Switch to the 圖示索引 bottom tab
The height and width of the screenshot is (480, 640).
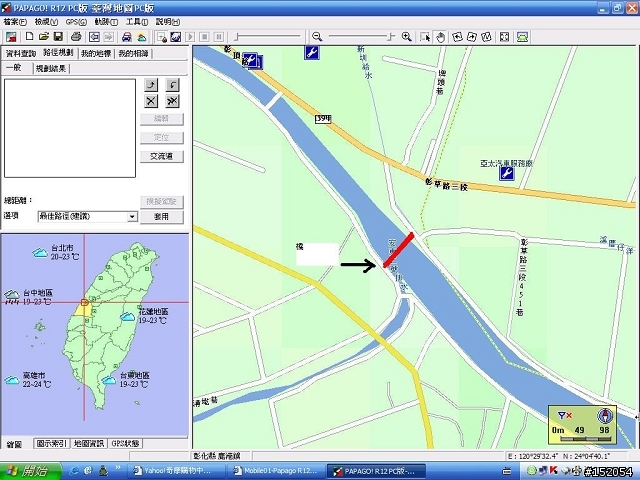click(51, 444)
